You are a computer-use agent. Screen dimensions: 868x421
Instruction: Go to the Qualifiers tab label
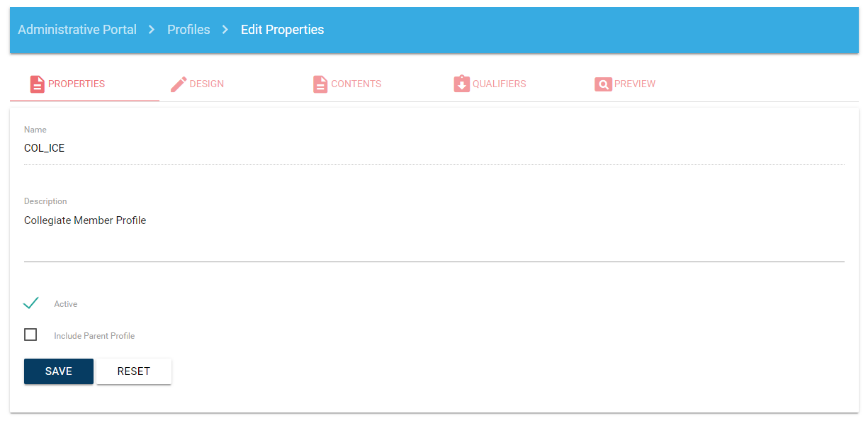[499, 84]
